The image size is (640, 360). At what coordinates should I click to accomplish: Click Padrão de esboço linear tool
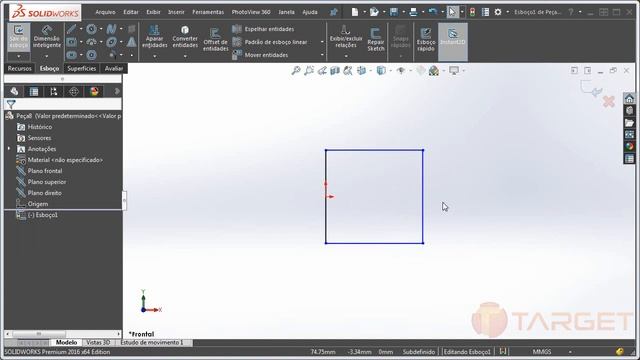click(270, 42)
